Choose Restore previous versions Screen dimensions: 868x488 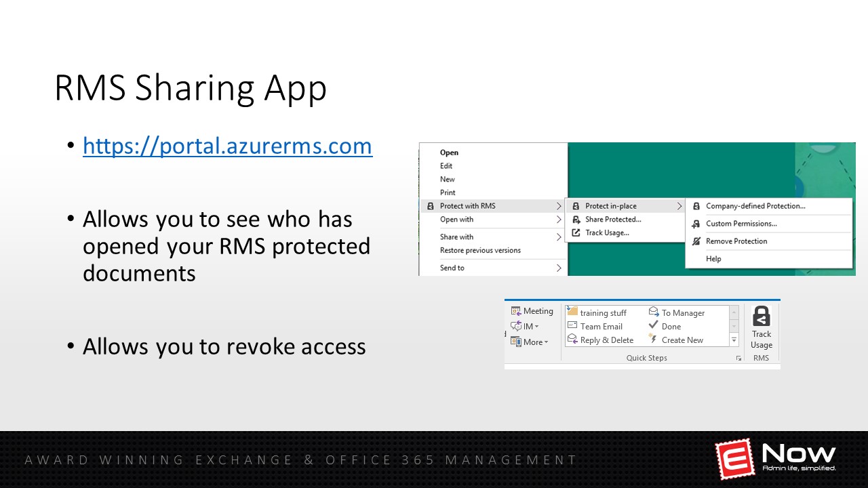tap(480, 251)
